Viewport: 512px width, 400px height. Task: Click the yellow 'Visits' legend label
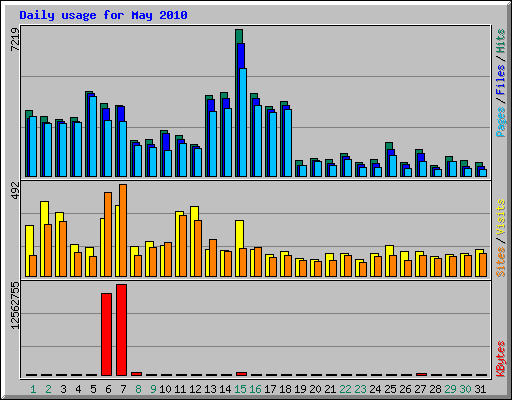[x=501, y=217]
